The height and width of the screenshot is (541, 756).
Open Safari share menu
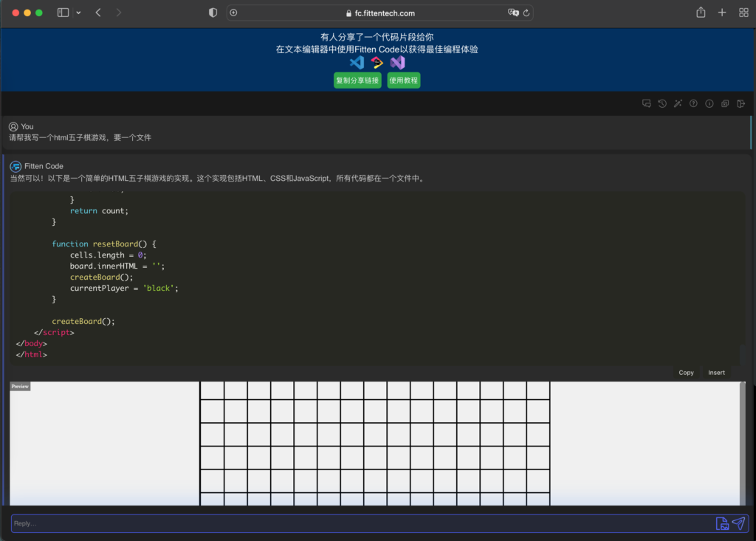pos(701,13)
